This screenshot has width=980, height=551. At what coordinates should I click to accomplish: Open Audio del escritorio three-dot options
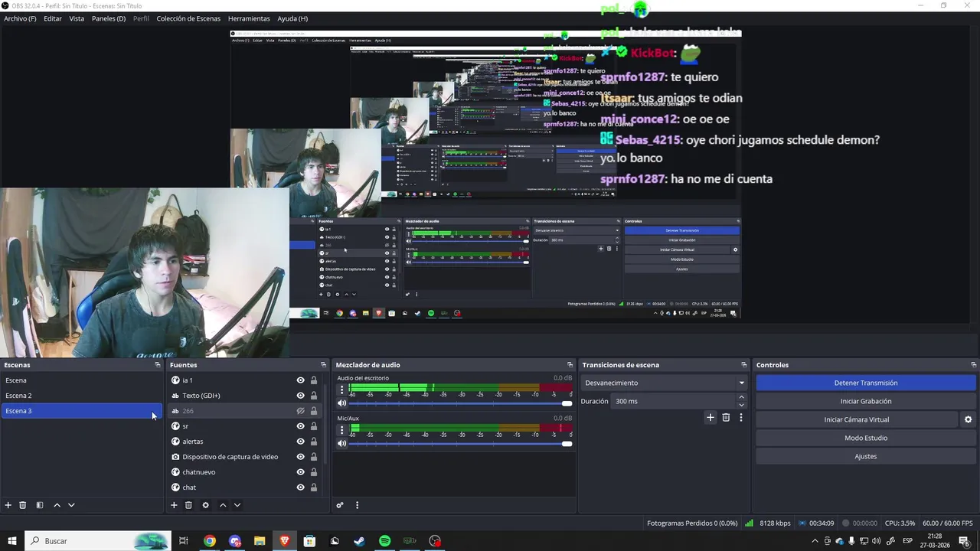click(342, 390)
